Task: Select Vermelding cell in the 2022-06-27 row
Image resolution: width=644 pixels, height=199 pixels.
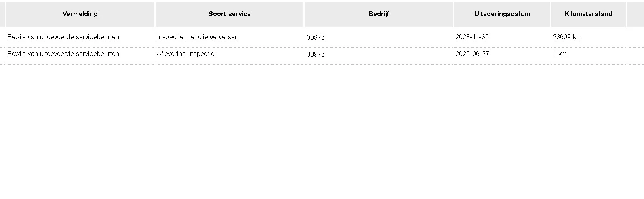Action: point(63,54)
